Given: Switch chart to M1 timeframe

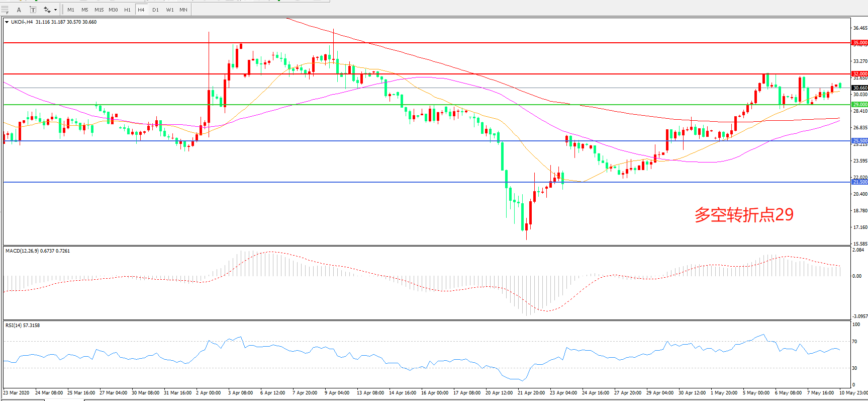Looking at the screenshot, I should click(x=71, y=10).
